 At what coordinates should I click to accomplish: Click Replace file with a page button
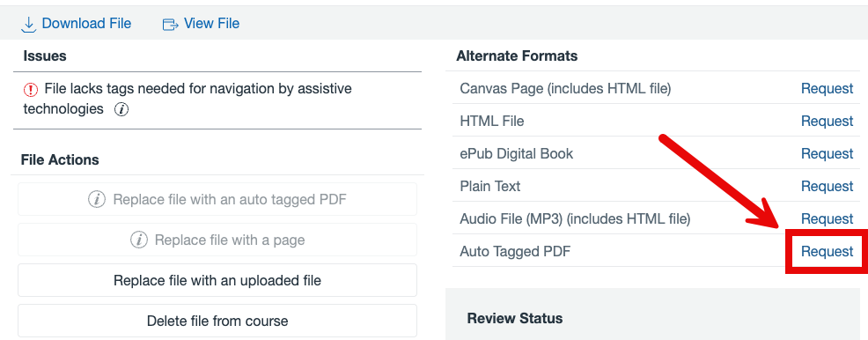point(217,240)
